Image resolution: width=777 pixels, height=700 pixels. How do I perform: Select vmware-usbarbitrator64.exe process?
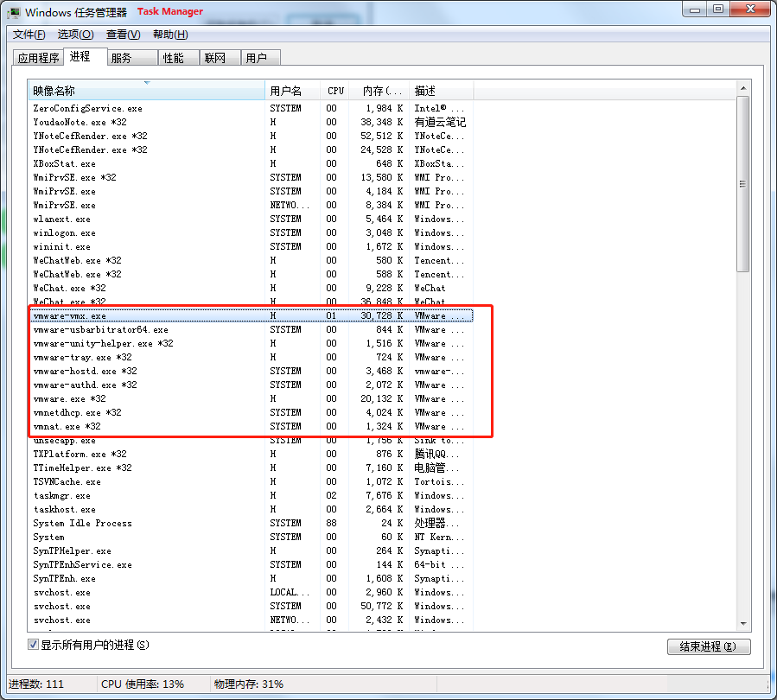point(251,329)
